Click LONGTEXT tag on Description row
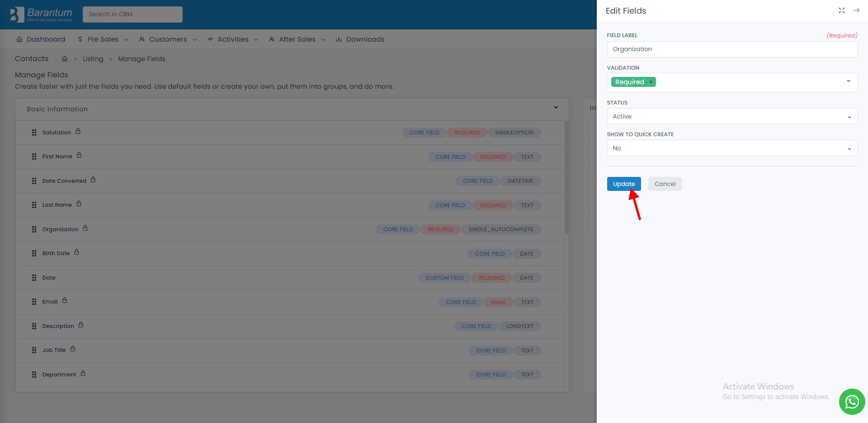The width and height of the screenshot is (868, 423). coord(519,326)
